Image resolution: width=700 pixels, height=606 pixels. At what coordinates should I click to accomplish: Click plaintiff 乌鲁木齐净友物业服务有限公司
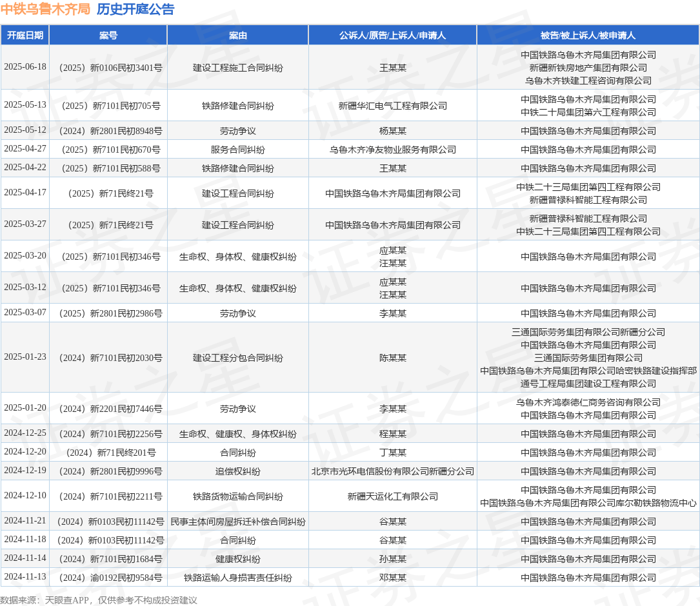coord(392,150)
